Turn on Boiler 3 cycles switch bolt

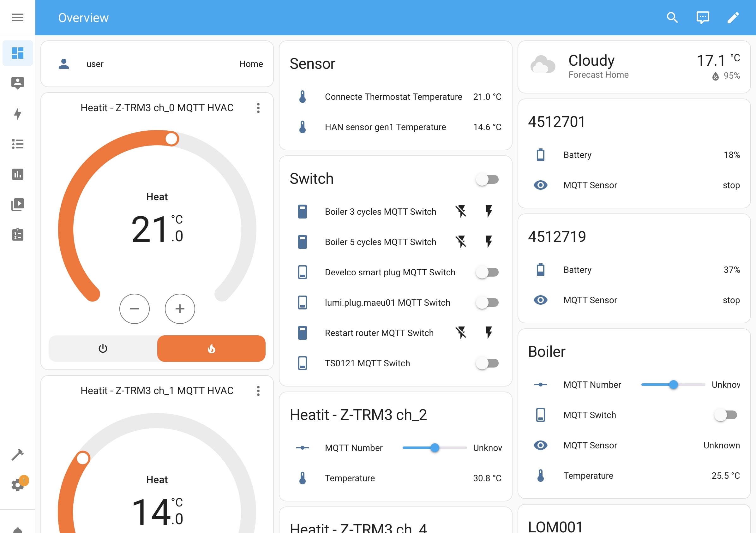pyautogui.click(x=489, y=211)
